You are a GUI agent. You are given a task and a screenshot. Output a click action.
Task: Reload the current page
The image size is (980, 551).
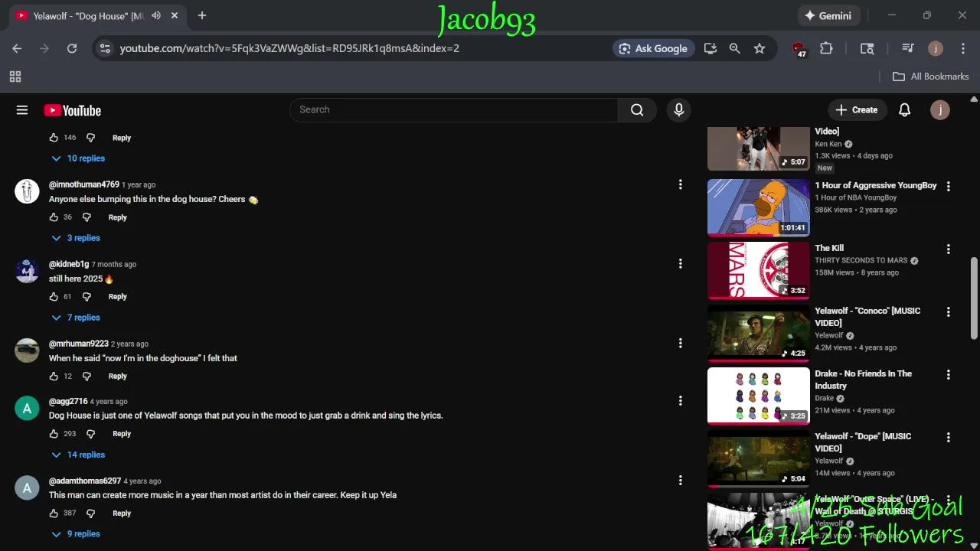tap(72, 48)
